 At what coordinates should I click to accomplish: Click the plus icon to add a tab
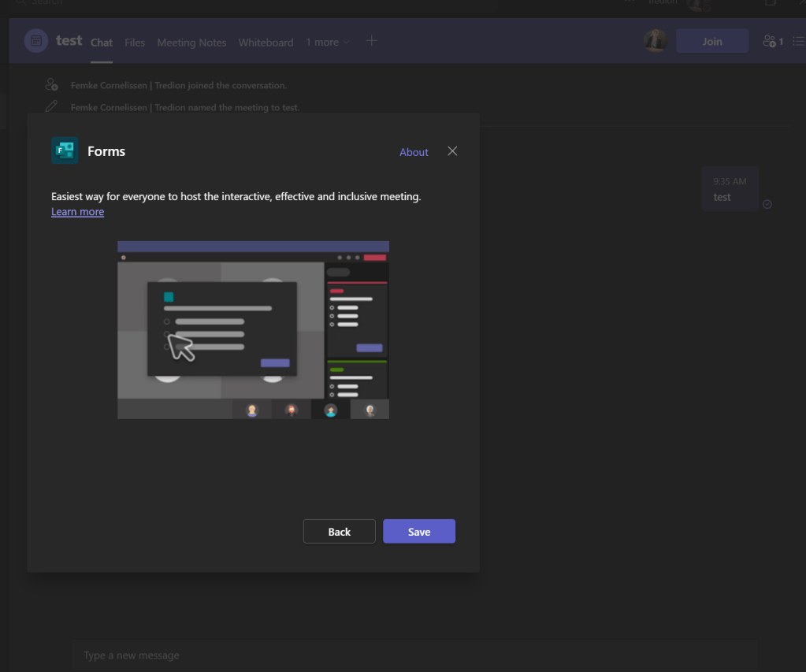(x=372, y=41)
